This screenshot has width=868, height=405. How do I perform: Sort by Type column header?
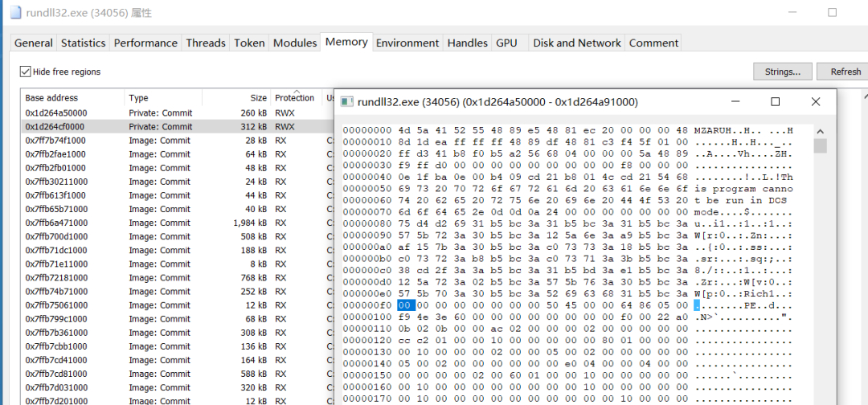163,98
